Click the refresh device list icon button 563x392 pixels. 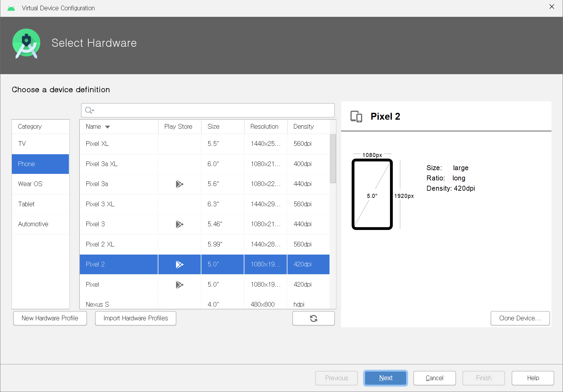pyautogui.click(x=314, y=318)
